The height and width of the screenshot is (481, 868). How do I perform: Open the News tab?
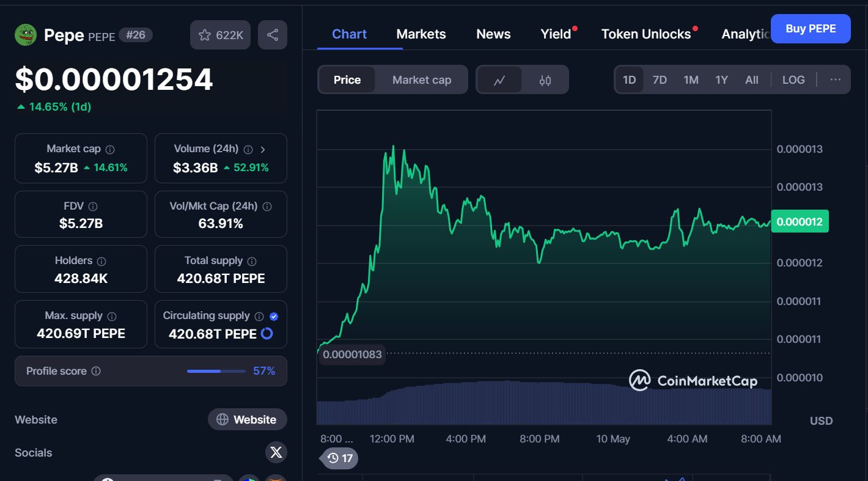click(493, 34)
